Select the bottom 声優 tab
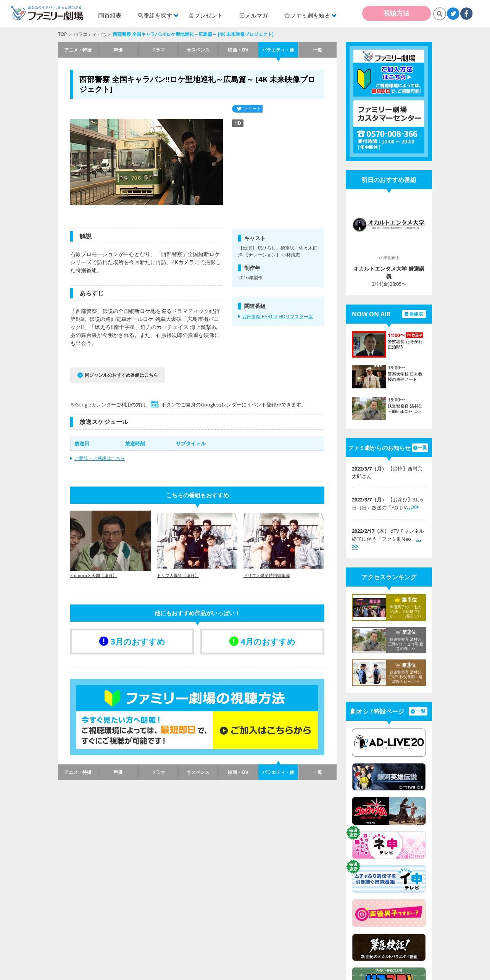The image size is (490, 980). pos(118,772)
